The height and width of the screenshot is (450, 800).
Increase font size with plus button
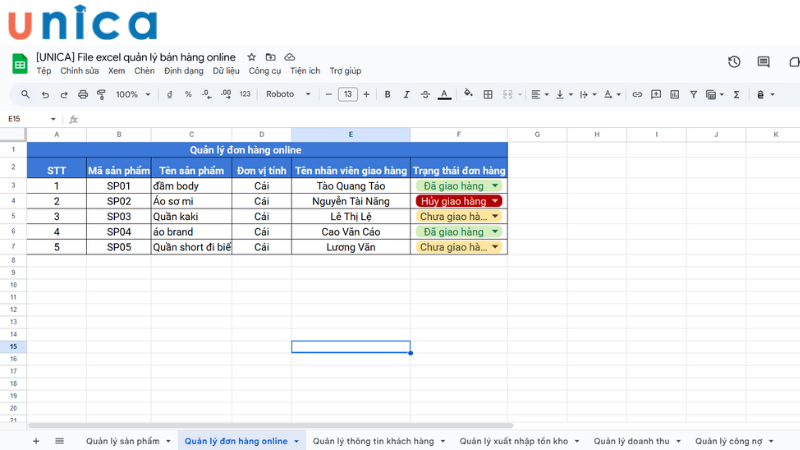click(366, 94)
